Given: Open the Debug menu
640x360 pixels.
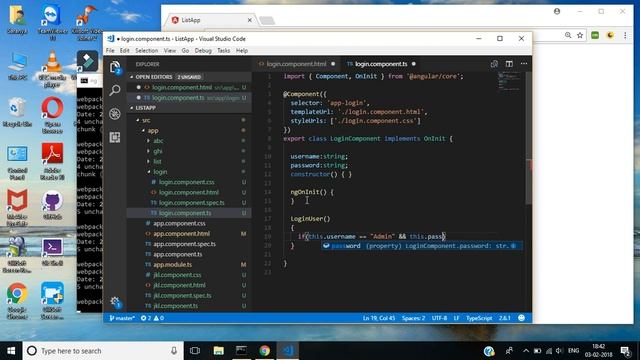Looking at the screenshot, I should 203,51.
